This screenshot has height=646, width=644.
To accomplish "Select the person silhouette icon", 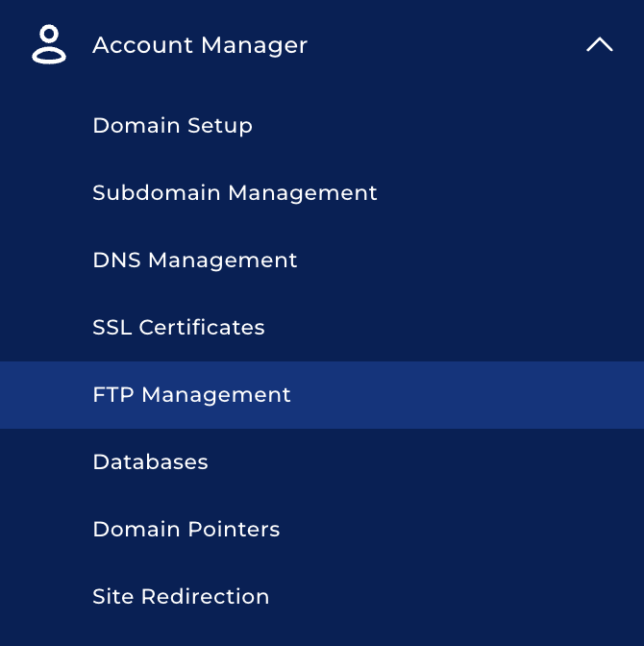I will (x=49, y=45).
